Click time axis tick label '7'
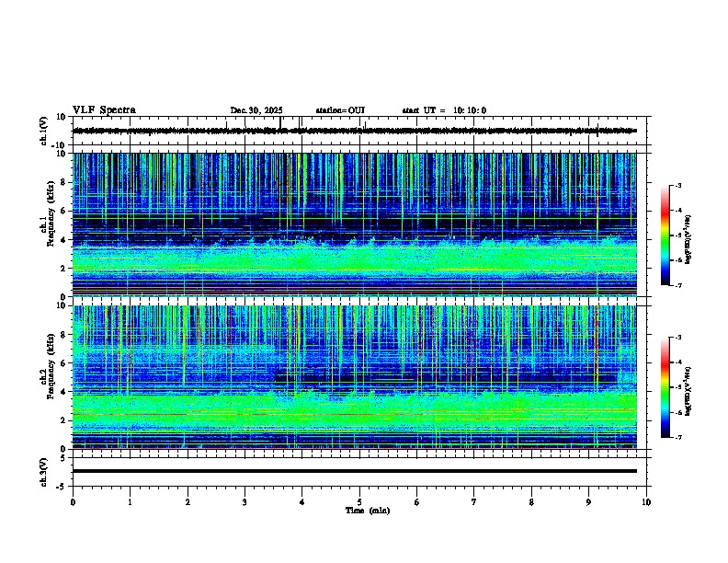This screenshot has height=563, width=728. click(x=474, y=502)
